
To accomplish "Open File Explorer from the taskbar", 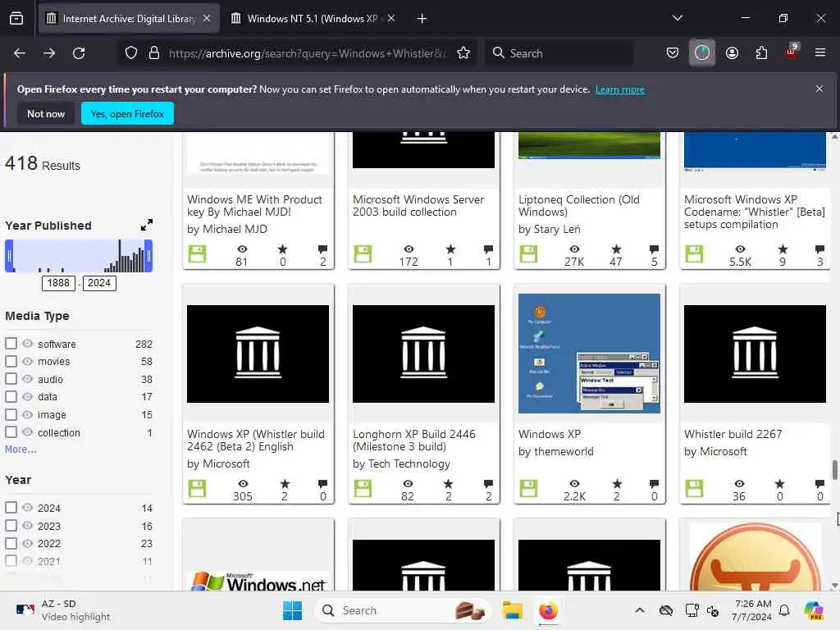I will (x=512, y=610).
